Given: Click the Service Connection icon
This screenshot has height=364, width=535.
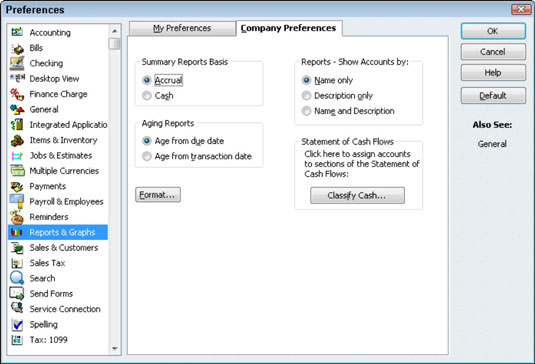Looking at the screenshot, I should (x=17, y=308).
